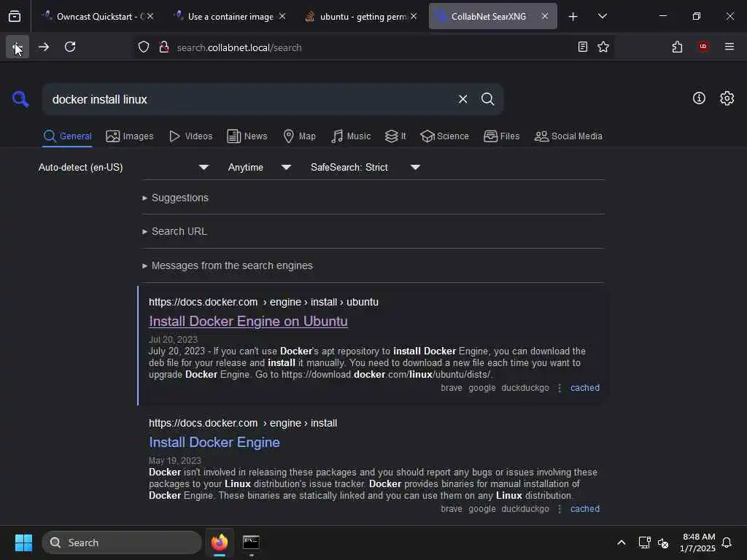Open cached version of Install Docker Engine result
This screenshot has height=560, width=747.
584,508
